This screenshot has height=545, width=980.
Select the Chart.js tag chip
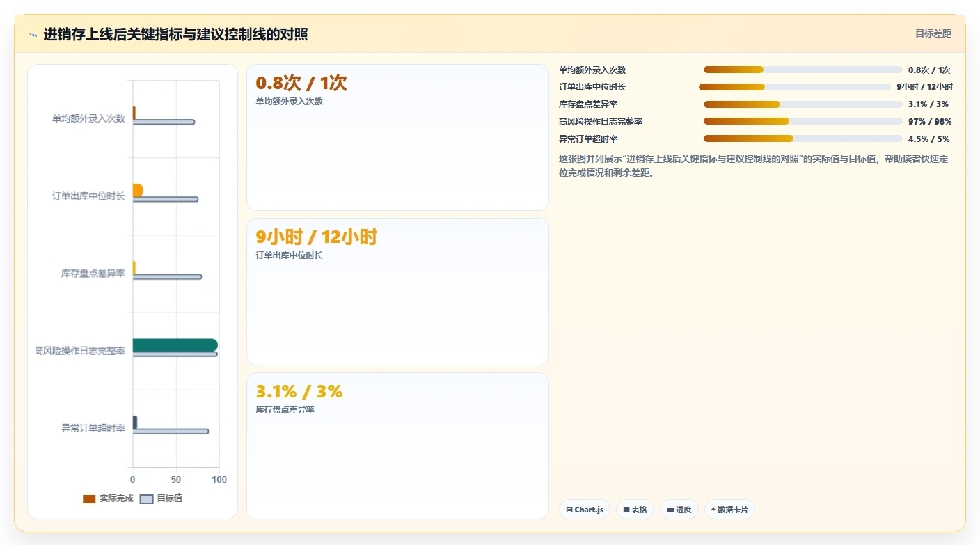pyautogui.click(x=585, y=510)
